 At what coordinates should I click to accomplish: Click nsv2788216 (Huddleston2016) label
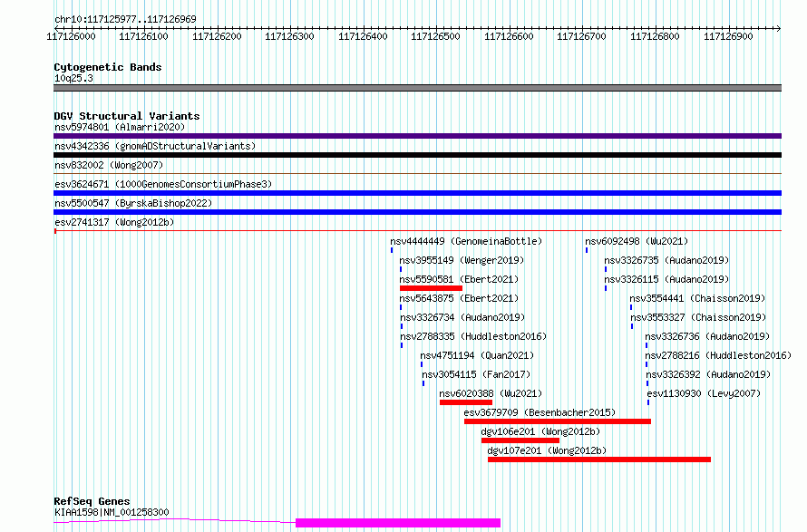click(x=718, y=355)
